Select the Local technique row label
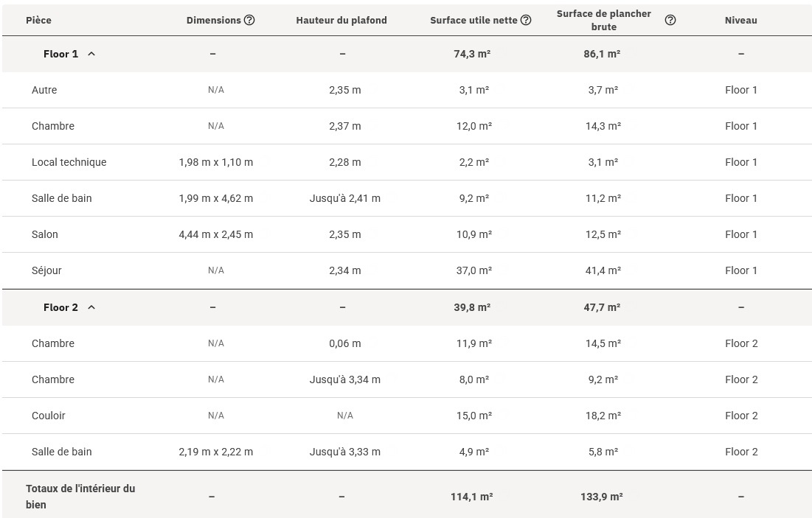The height and width of the screenshot is (518, 812). pos(69,162)
